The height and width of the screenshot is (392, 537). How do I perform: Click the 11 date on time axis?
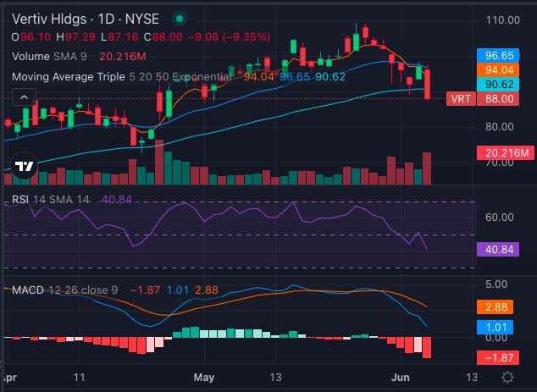80,378
